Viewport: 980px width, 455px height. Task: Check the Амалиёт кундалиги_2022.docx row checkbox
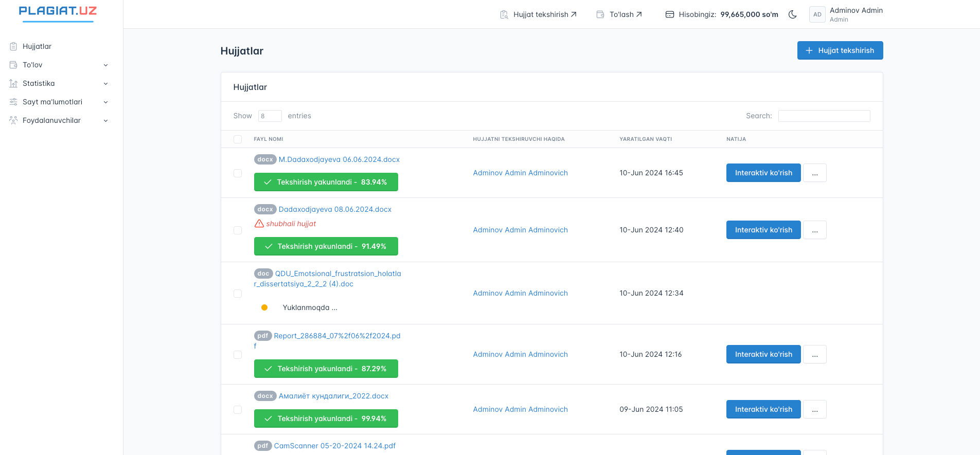(238, 410)
